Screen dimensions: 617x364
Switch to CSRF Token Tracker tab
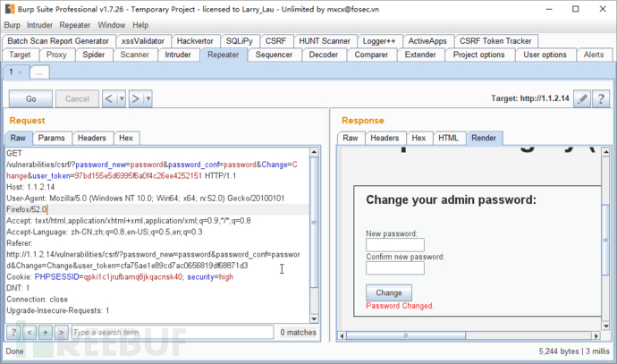click(495, 41)
